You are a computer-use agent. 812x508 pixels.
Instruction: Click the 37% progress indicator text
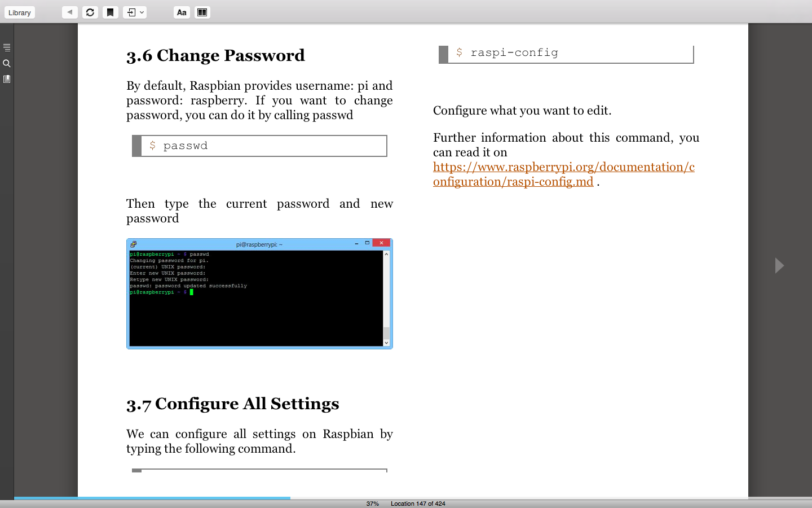373,503
